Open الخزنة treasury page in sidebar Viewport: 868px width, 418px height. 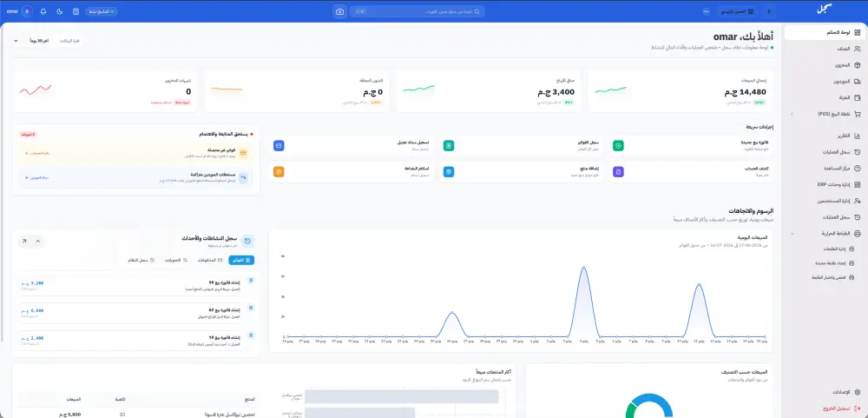[x=825, y=97]
